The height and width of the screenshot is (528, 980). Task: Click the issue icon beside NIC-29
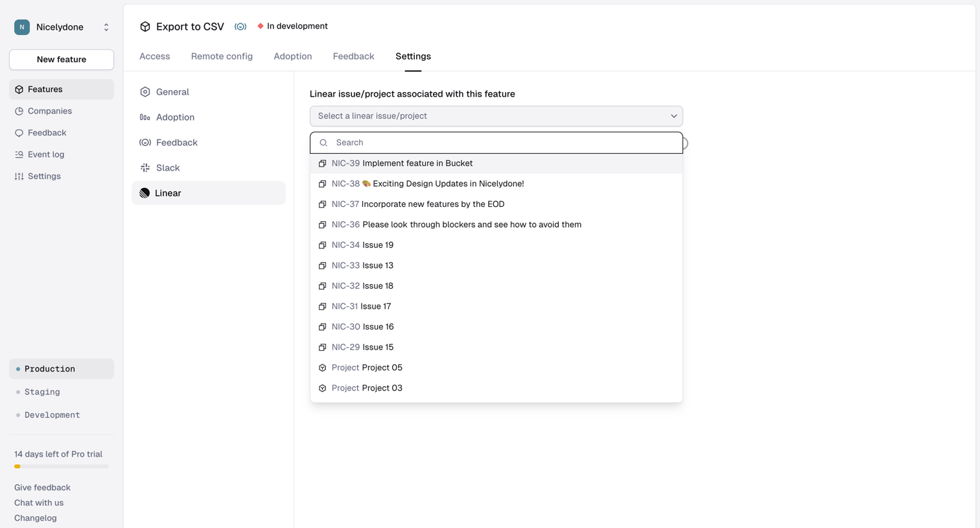(322, 347)
